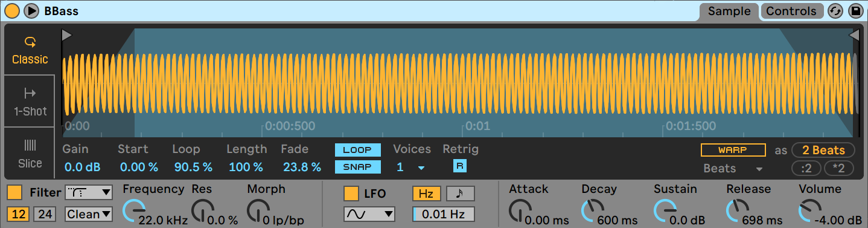
Task: Toggle the Filter on/off switch
Action: pyautogui.click(x=14, y=193)
